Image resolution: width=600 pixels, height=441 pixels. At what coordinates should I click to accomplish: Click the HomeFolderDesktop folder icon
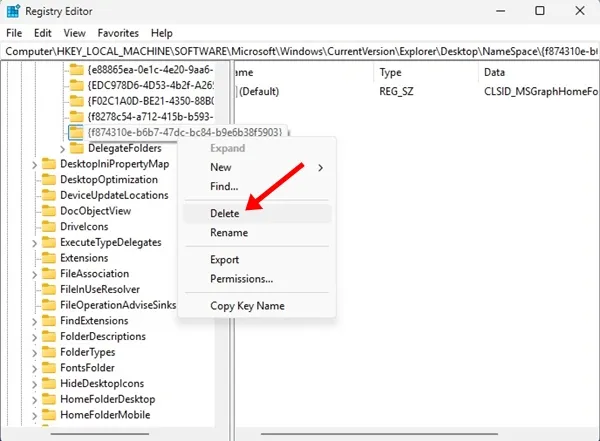click(x=49, y=399)
